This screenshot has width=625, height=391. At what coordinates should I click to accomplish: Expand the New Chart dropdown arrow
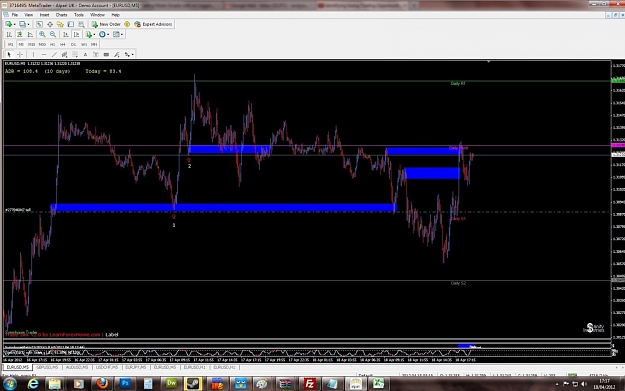point(14,25)
